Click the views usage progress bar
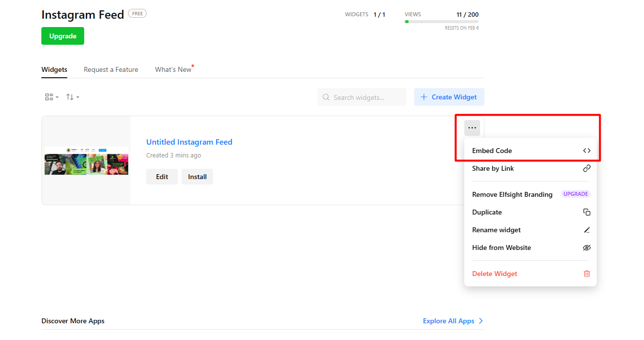Screen dimensions: 644x340 (441, 22)
